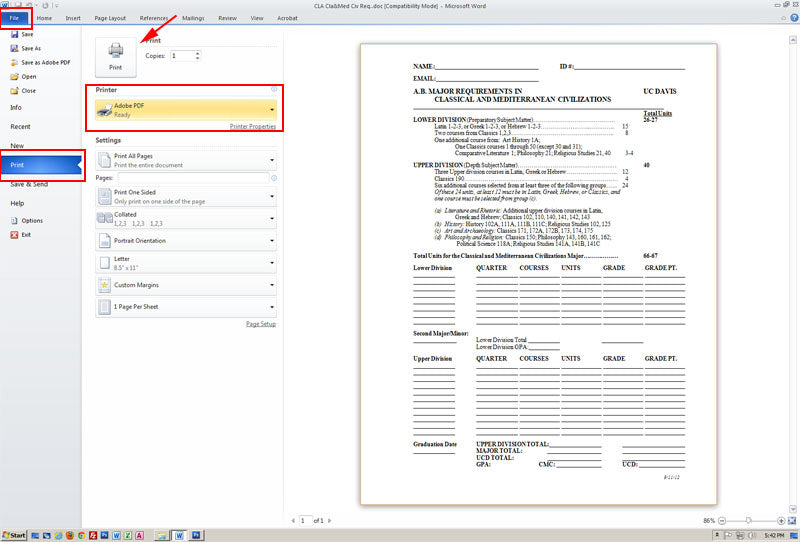The image size is (800, 542).
Task: Click the Pages input field
Action: pos(193,177)
